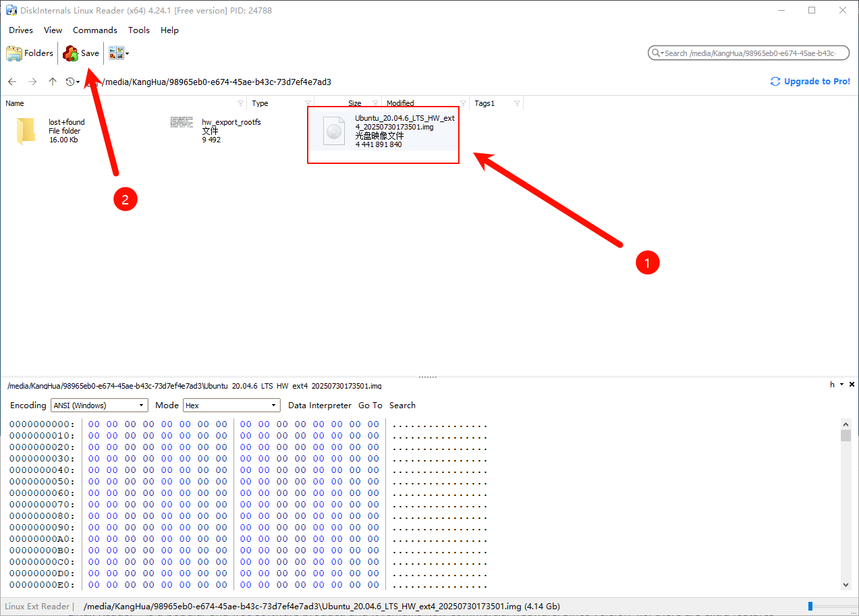Close the preview panel with the x

pos(852,385)
